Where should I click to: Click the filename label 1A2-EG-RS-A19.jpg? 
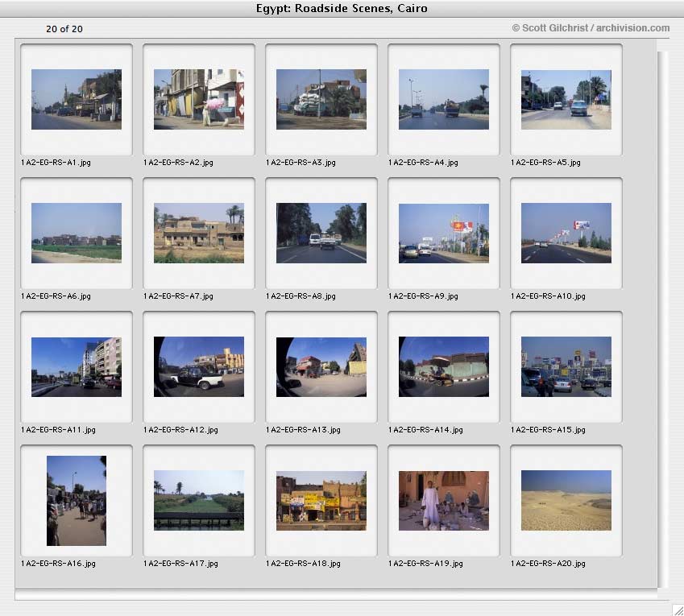425,564
